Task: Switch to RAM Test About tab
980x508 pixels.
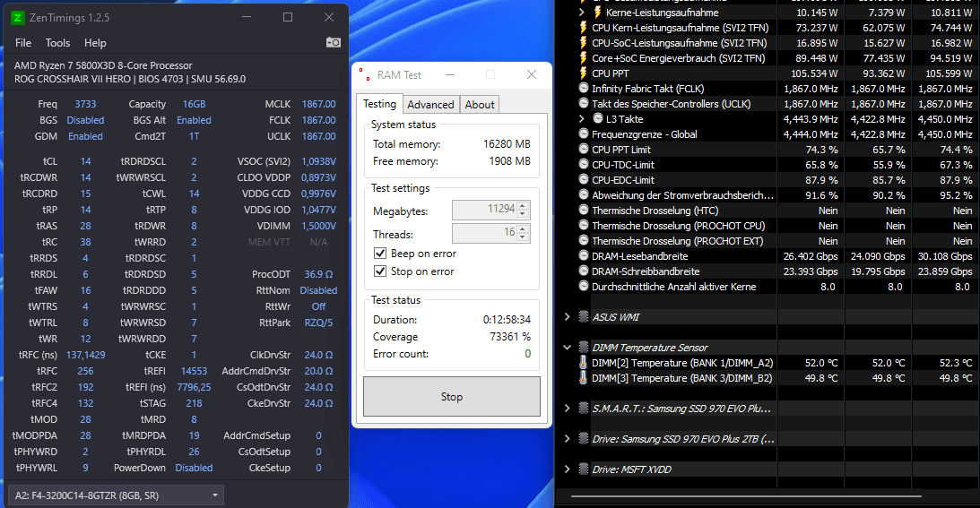Action: point(480,104)
